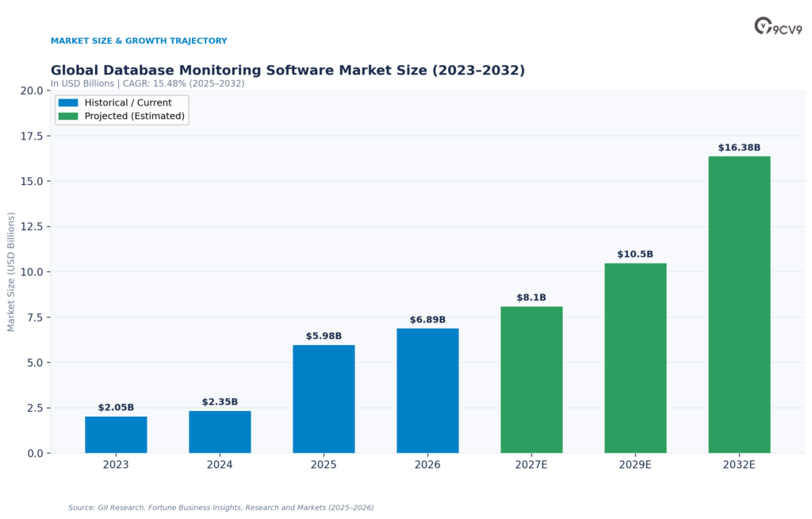Click the 10.0 y-axis tick label
The height and width of the screenshot is (519, 812).
point(32,272)
